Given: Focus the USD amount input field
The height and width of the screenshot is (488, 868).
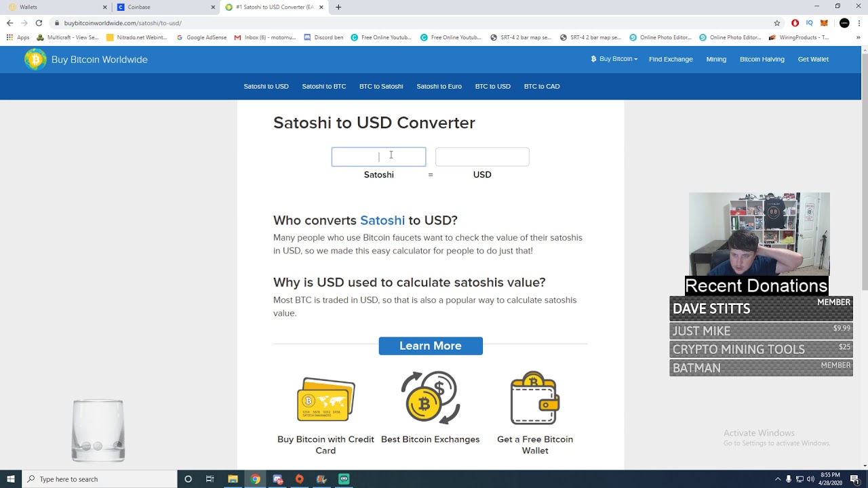Looking at the screenshot, I should 482,157.
